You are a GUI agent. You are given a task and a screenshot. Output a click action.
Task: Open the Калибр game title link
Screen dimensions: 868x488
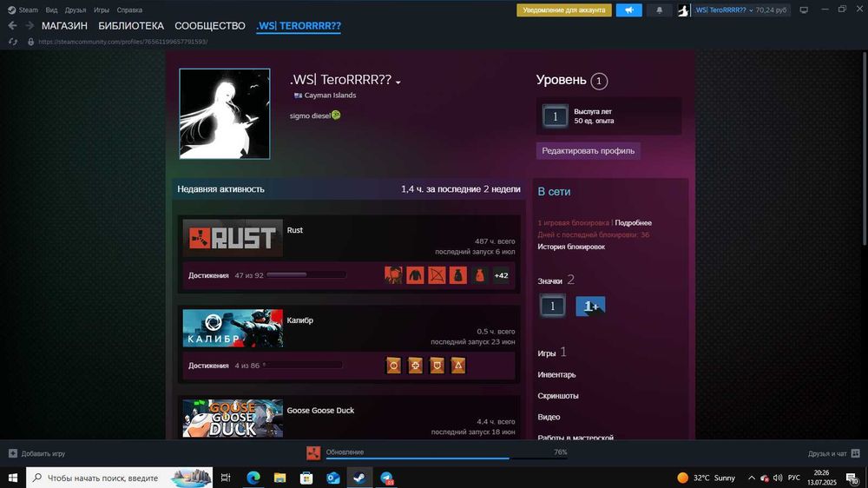point(299,320)
